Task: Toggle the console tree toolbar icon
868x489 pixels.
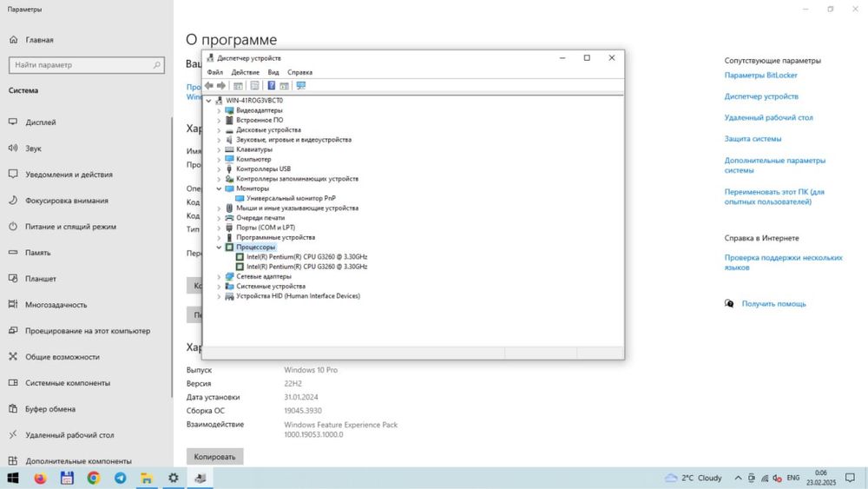Action: click(238, 85)
